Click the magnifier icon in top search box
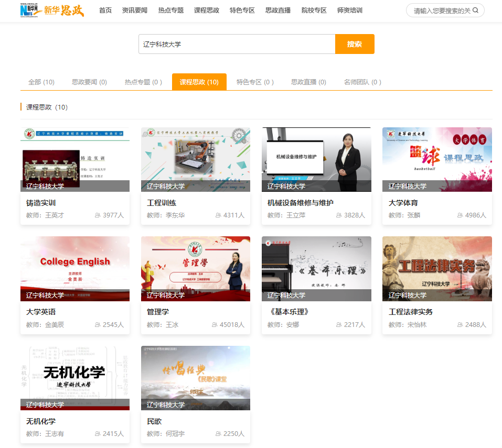This screenshot has width=502, height=448. point(475,10)
